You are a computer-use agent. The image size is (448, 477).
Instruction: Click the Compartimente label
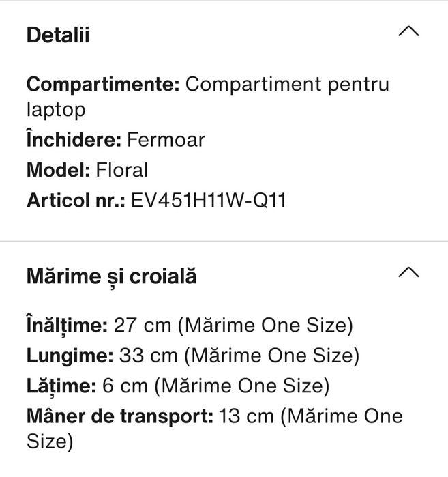pos(102,85)
